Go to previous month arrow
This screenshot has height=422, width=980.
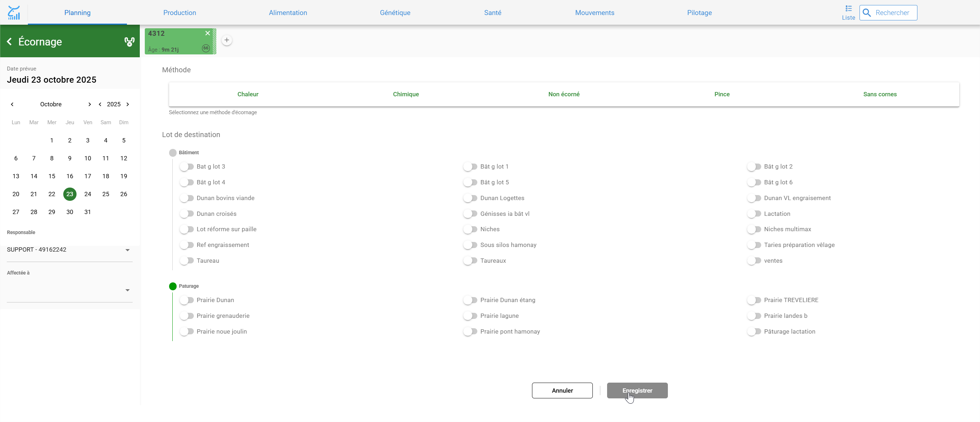(x=12, y=105)
